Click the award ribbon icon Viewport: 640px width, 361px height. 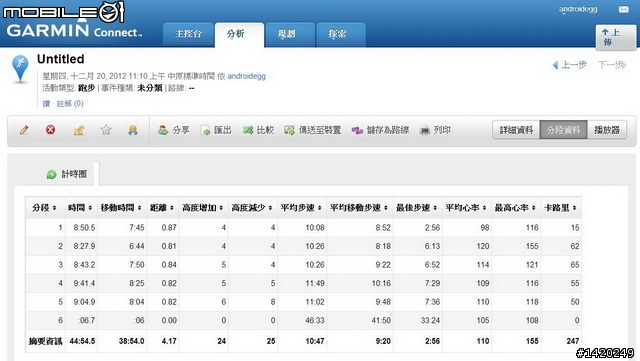point(133,130)
